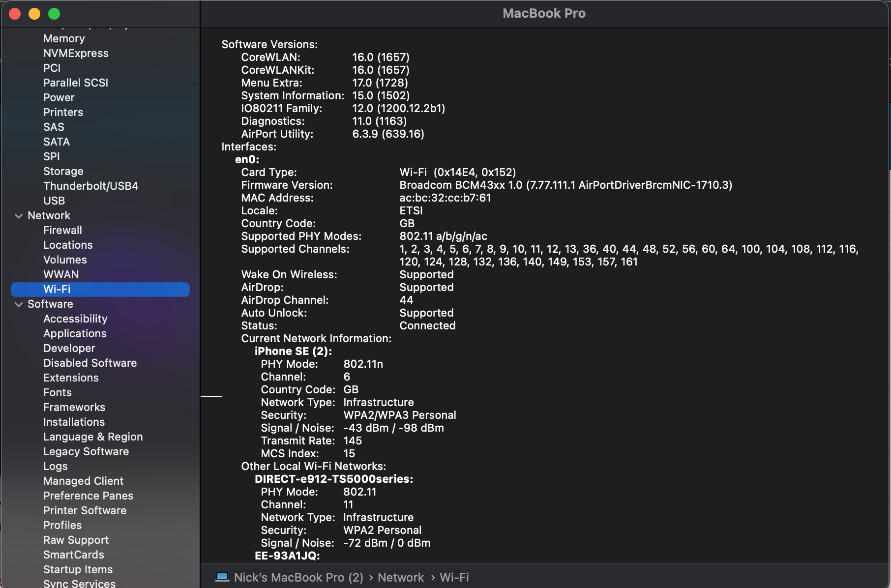891x588 pixels.
Task: Select Language & Region entry
Action: point(93,437)
